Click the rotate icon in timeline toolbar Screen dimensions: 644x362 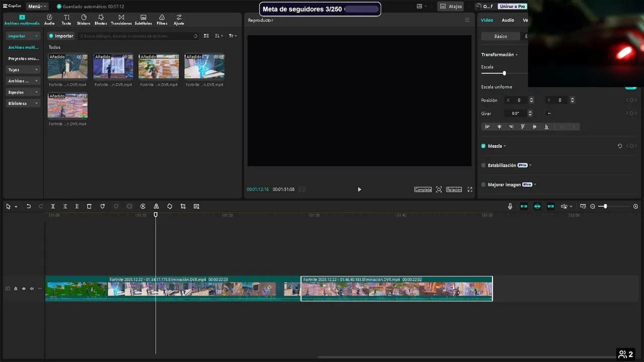tap(170, 206)
